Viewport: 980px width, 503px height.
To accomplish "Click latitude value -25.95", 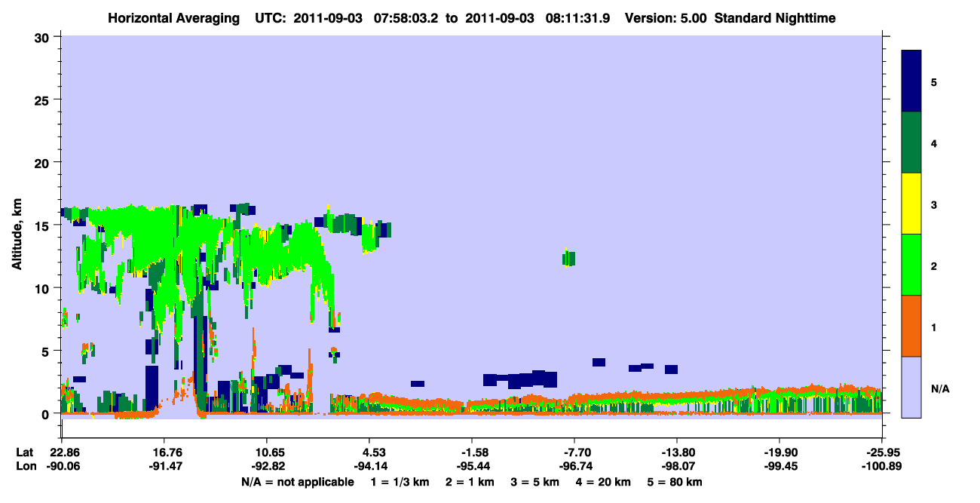I will [x=882, y=452].
